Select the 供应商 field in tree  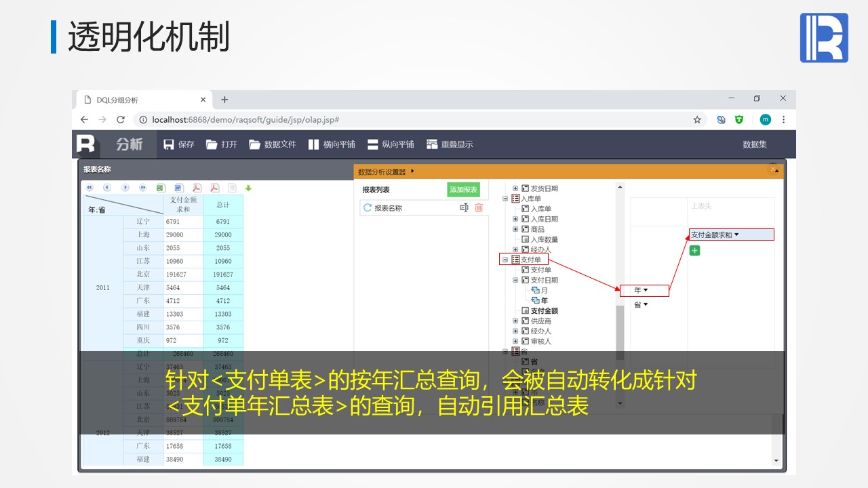pyautogui.click(x=541, y=321)
